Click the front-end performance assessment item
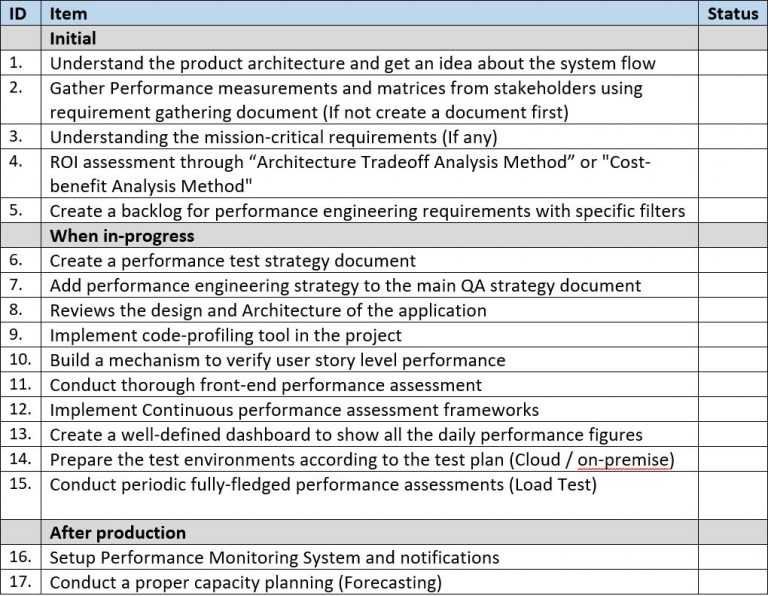This screenshot has height=596, width=768. [x=265, y=384]
